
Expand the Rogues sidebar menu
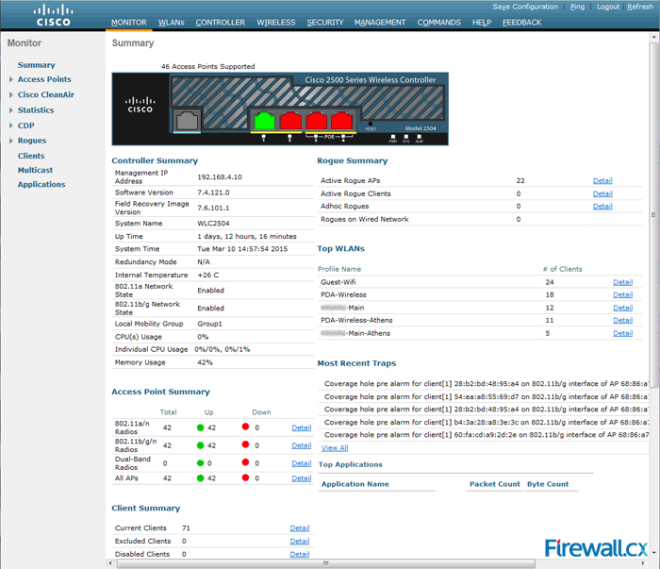tap(32, 141)
